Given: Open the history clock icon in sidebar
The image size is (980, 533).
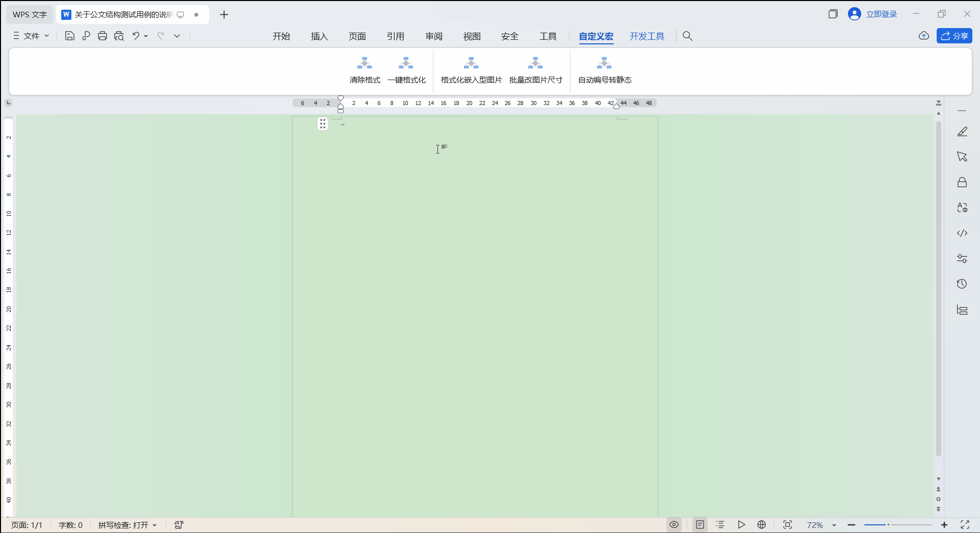Looking at the screenshot, I should tap(962, 284).
